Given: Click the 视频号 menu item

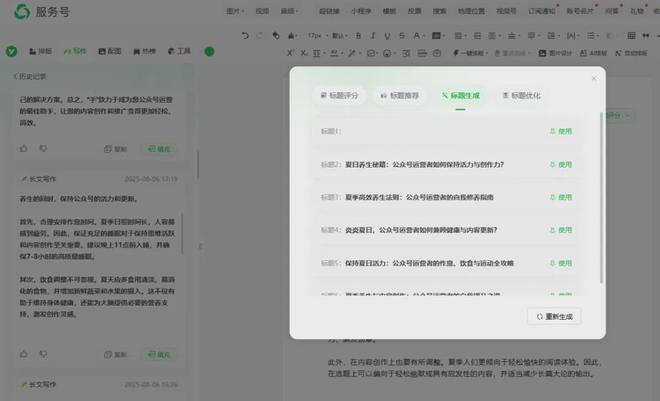Looking at the screenshot, I should (x=506, y=11).
